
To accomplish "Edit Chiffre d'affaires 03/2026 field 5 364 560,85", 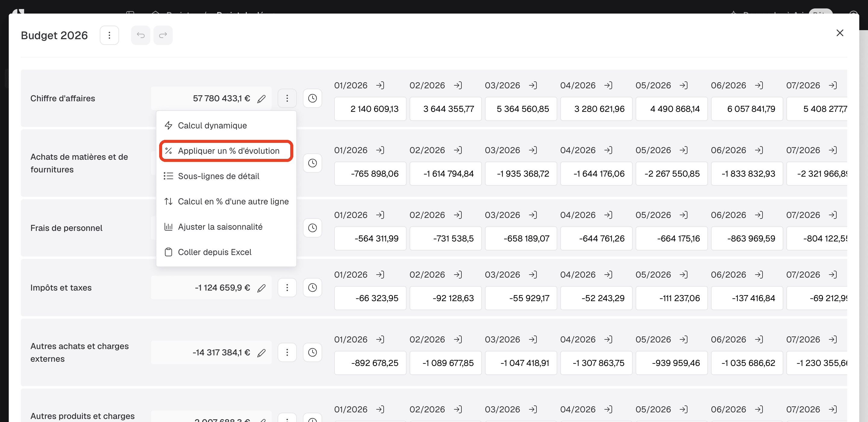I will [521, 109].
